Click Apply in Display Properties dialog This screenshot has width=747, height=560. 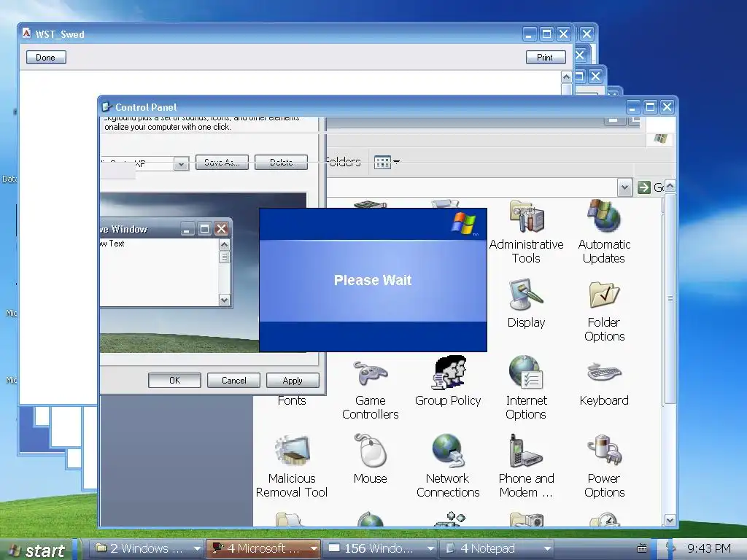click(293, 381)
